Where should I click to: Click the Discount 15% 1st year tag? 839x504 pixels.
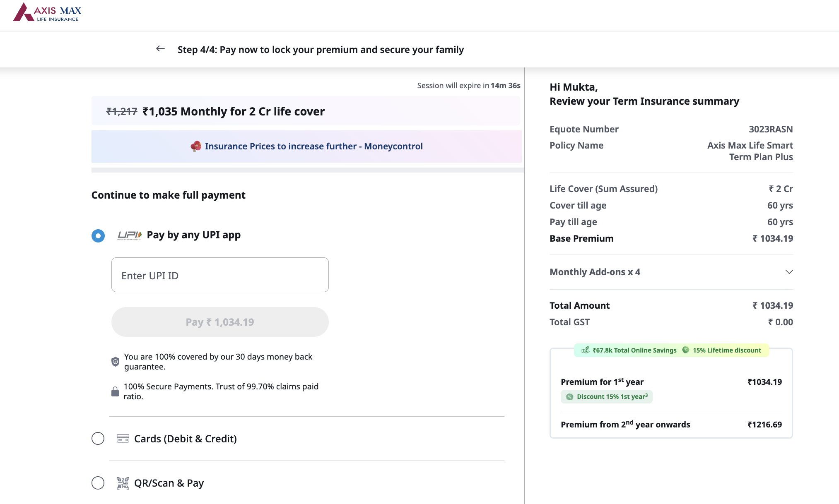point(607,396)
